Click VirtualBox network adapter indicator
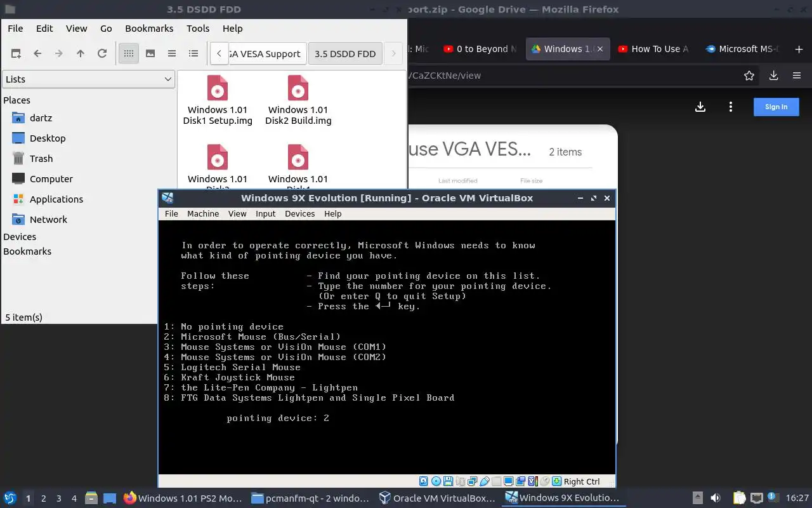 pyautogui.click(x=472, y=481)
